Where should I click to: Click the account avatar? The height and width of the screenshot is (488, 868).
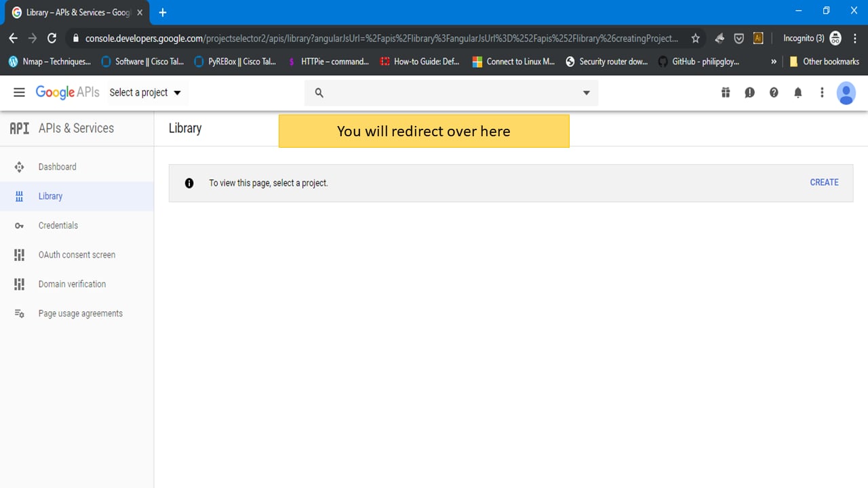(x=846, y=93)
